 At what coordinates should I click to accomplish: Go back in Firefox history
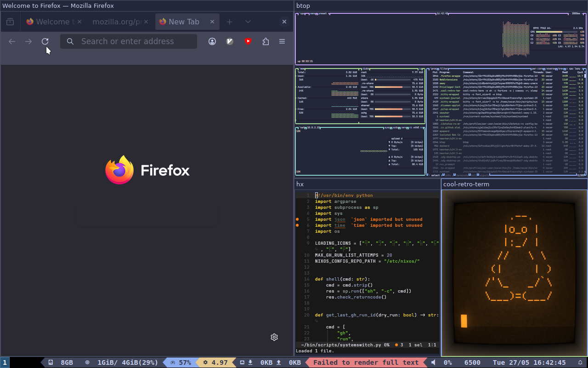[x=12, y=41]
